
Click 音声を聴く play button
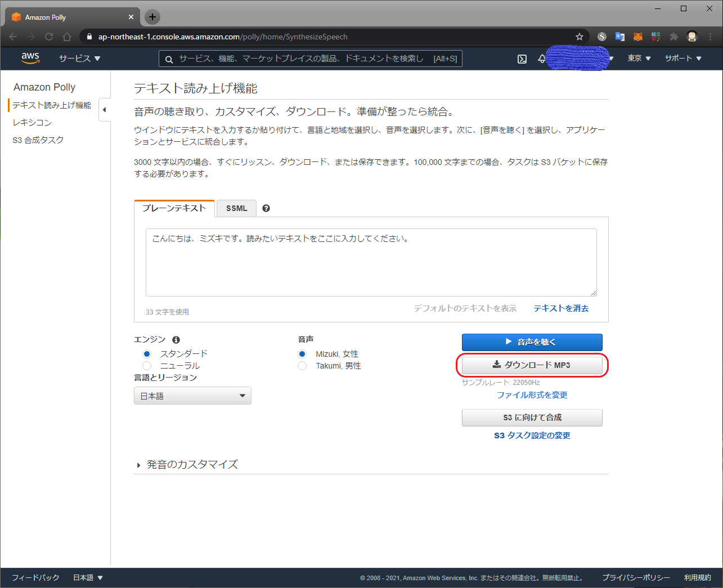tap(532, 342)
